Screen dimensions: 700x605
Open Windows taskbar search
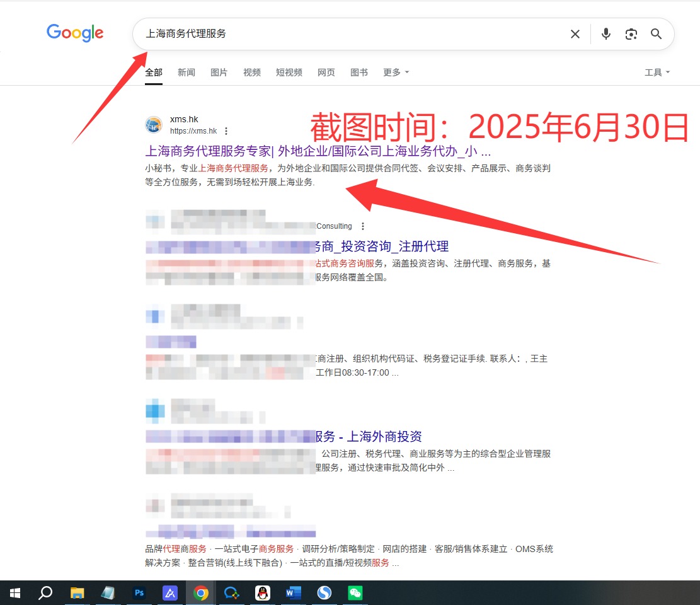point(45,593)
